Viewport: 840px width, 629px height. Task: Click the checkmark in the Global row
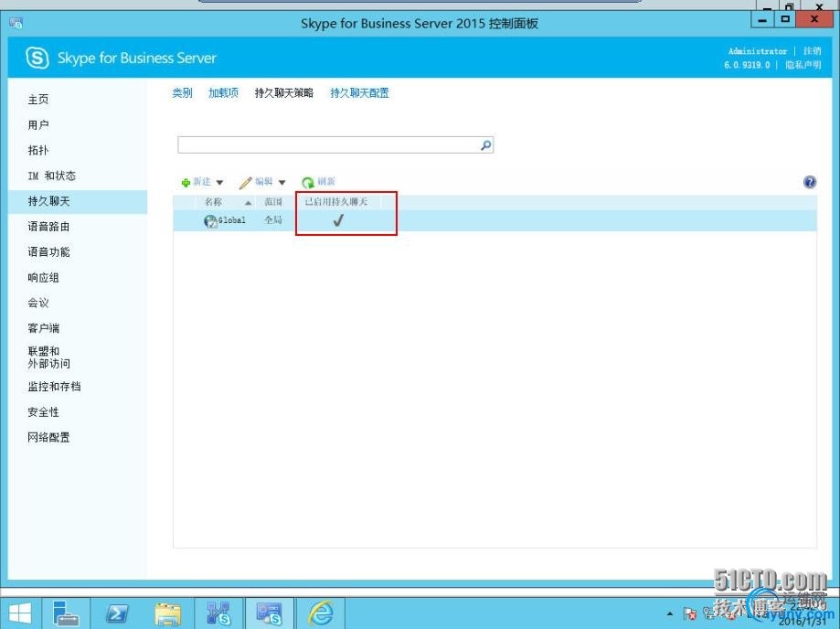337,220
